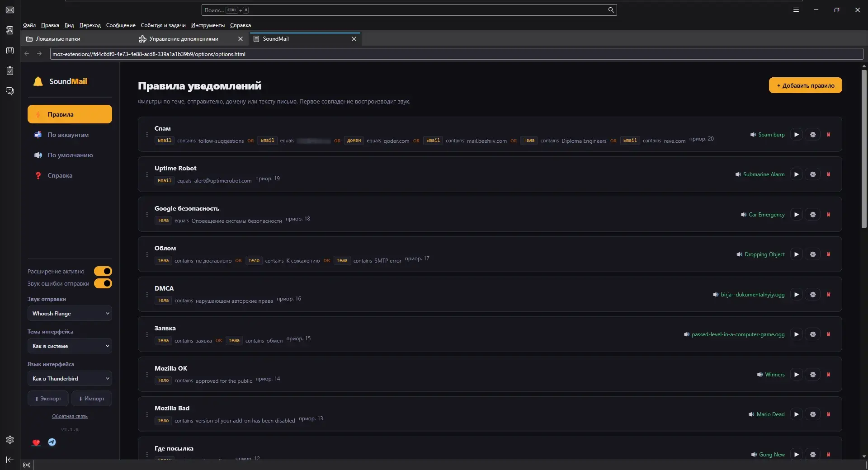Delete the Спам rule
The height and width of the screenshot is (470, 868).
tap(828, 135)
